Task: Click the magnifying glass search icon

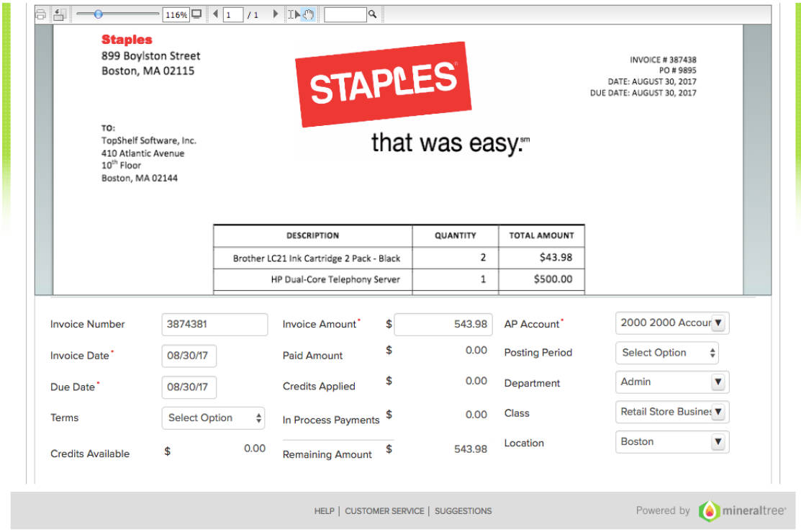Action: (372, 14)
